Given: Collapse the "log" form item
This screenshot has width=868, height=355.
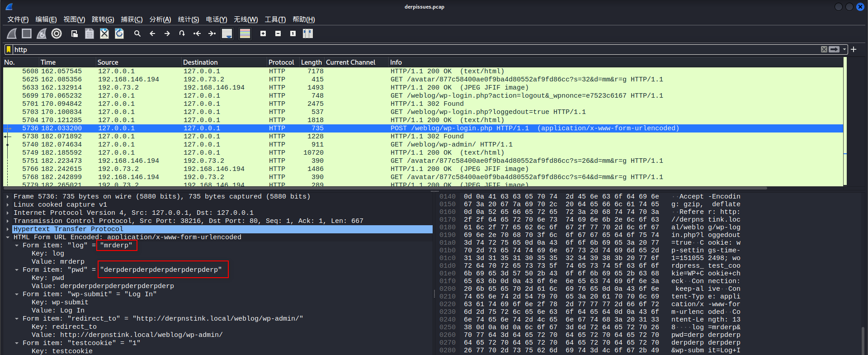Looking at the screenshot, I should (17, 246).
